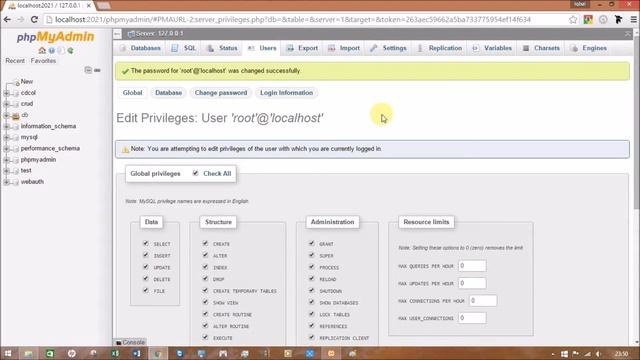
Task: Expand the cdcol database node
Action: (x=6, y=93)
